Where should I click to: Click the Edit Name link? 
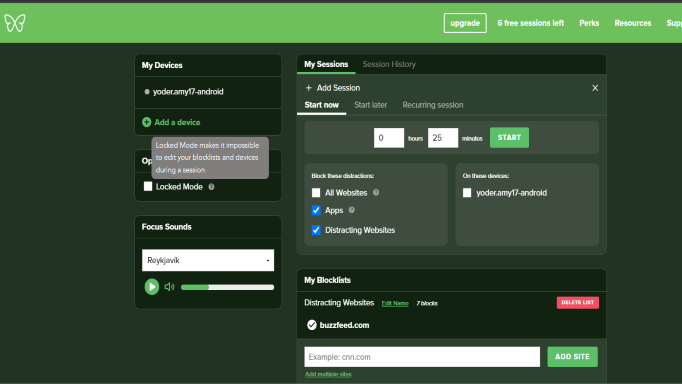pyautogui.click(x=395, y=303)
